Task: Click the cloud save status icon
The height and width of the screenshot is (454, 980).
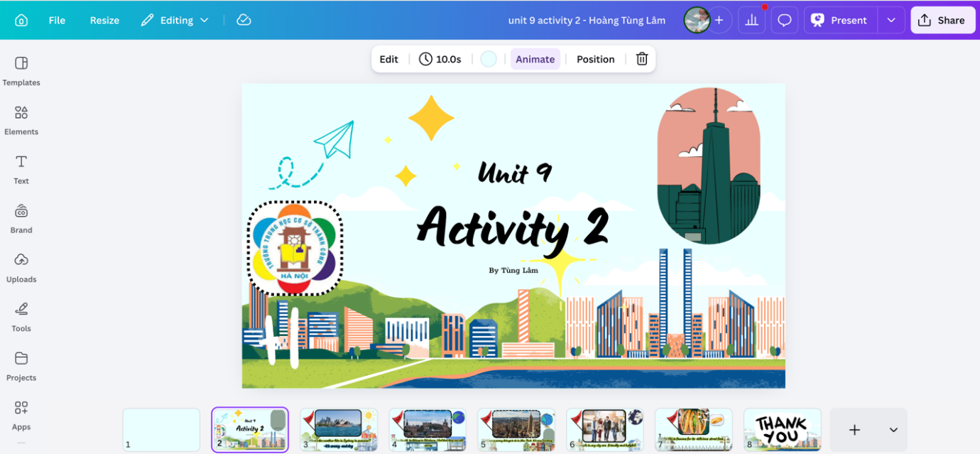Action: click(244, 20)
